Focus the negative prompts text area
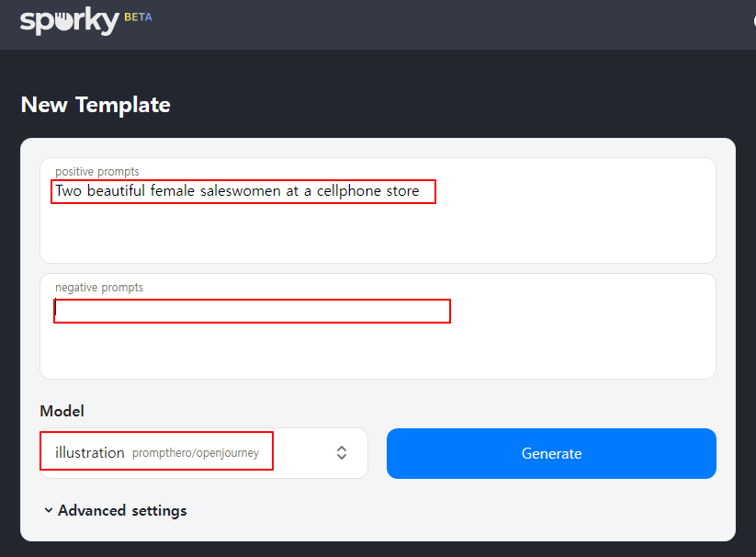756x557 pixels. [378, 326]
